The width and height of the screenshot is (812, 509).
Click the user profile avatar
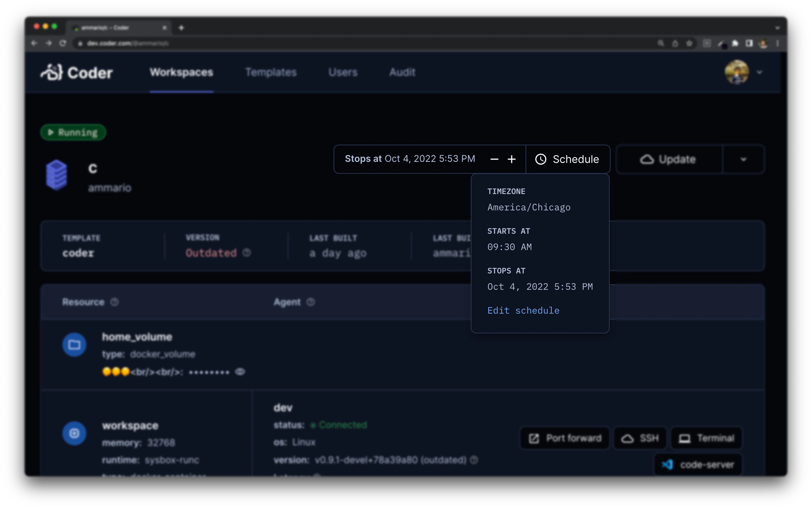[x=737, y=72]
